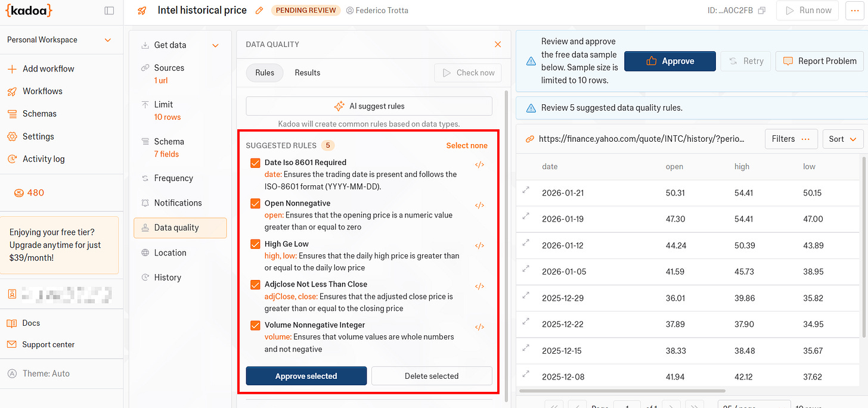This screenshot has width=868, height=408.
Task: Click AI suggest rules button
Action: (x=369, y=106)
